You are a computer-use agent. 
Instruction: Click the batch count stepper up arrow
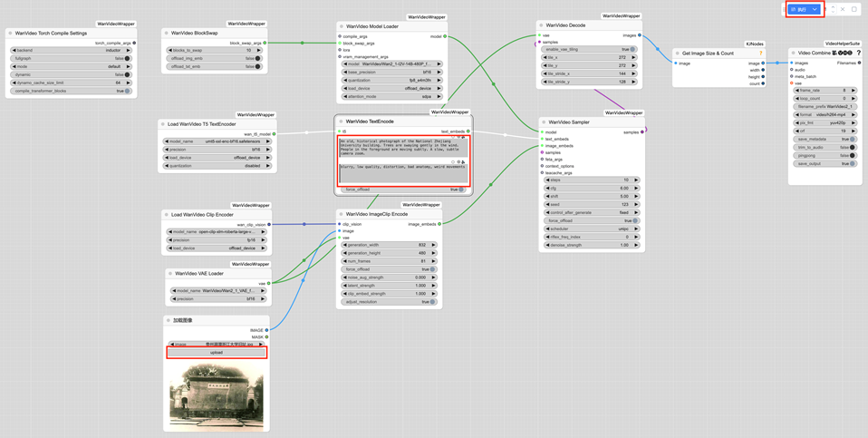[834, 6]
